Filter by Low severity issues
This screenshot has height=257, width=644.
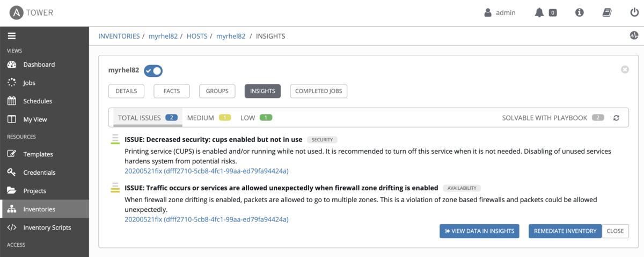(257, 118)
